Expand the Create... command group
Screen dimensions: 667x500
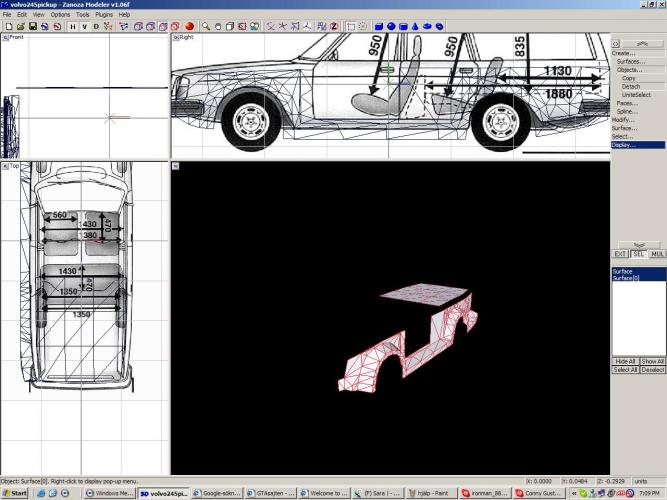[624, 53]
